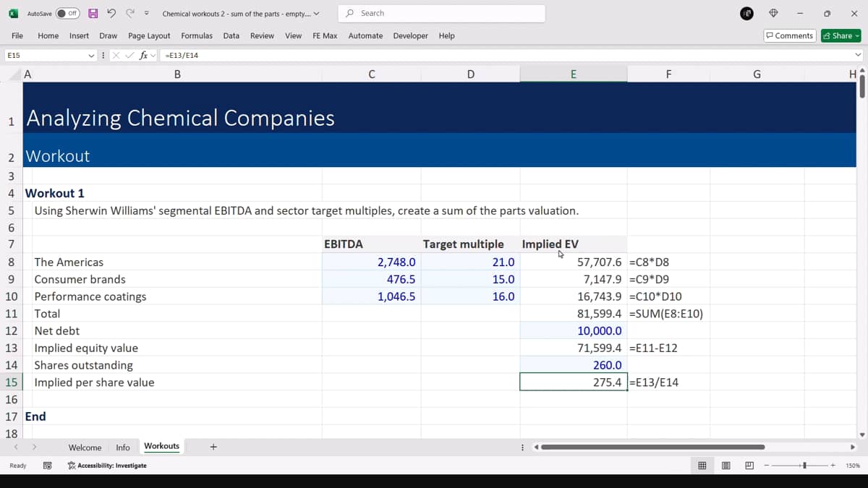The height and width of the screenshot is (488, 868).
Task: Redo the last undone action
Action: point(130,13)
